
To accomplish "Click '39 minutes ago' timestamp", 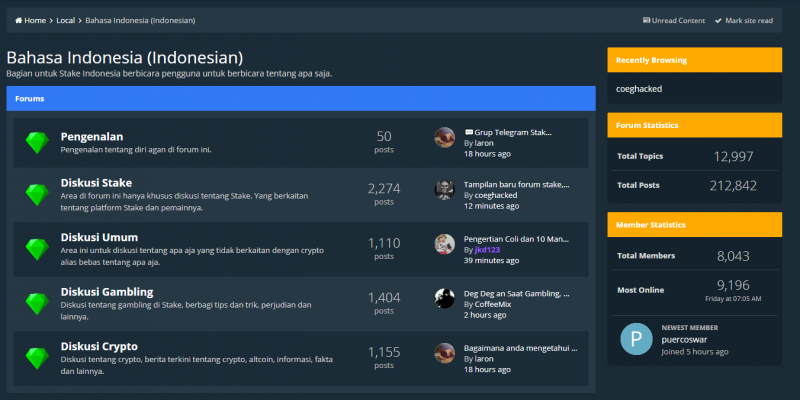I will [x=491, y=261].
